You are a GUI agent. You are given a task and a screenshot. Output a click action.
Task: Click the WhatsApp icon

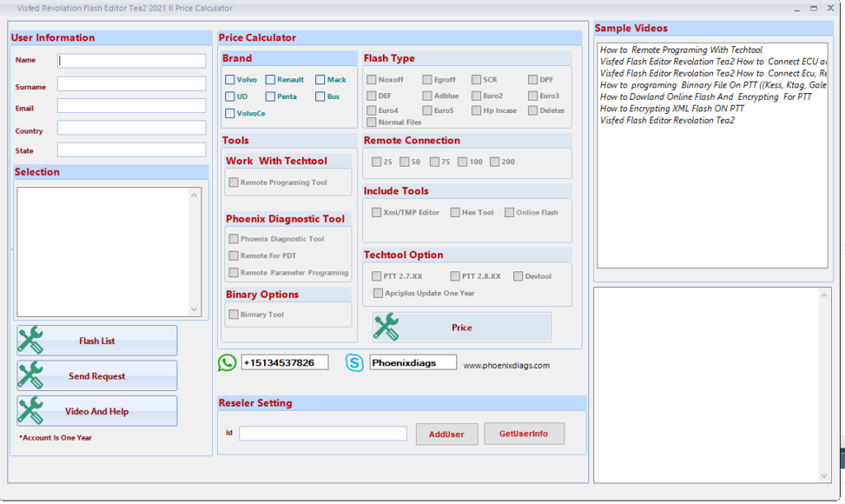227,363
